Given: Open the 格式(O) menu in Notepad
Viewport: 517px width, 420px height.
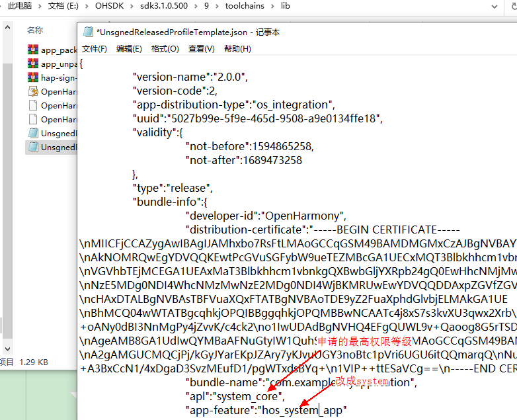Looking at the screenshot, I should point(165,49).
